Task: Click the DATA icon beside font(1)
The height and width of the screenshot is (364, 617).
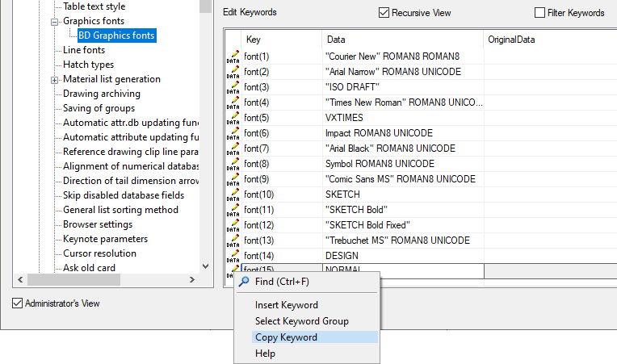Action: tap(232, 56)
